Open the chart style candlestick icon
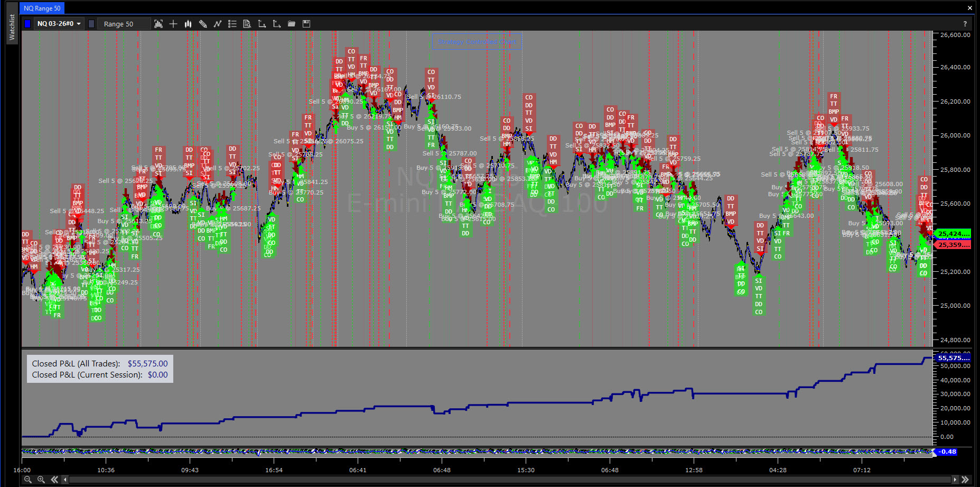 [x=188, y=24]
